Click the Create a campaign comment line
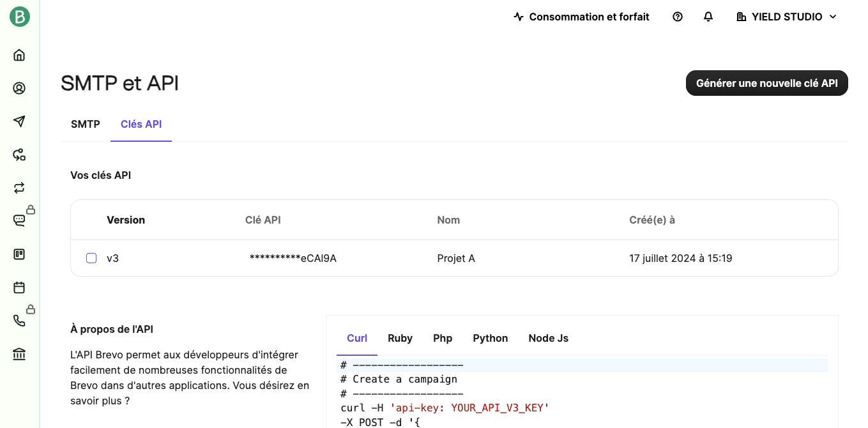Image resolution: width=868 pixels, height=428 pixels. pyautogui.click(x=399, y=379)
